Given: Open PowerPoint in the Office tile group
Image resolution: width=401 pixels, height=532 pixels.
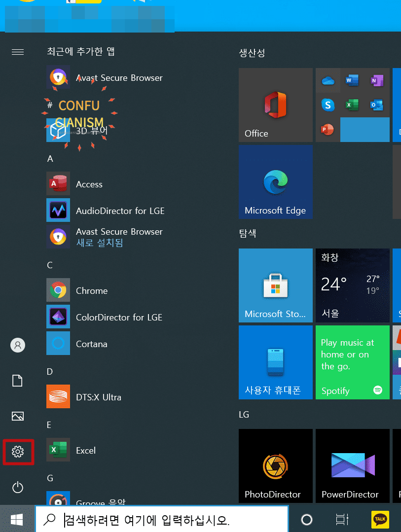Looking at the screenshot, I should (328, 130).
